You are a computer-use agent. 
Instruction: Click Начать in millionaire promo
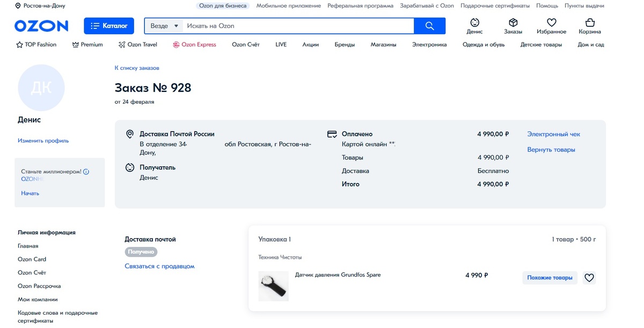click(x=30, y=193)
